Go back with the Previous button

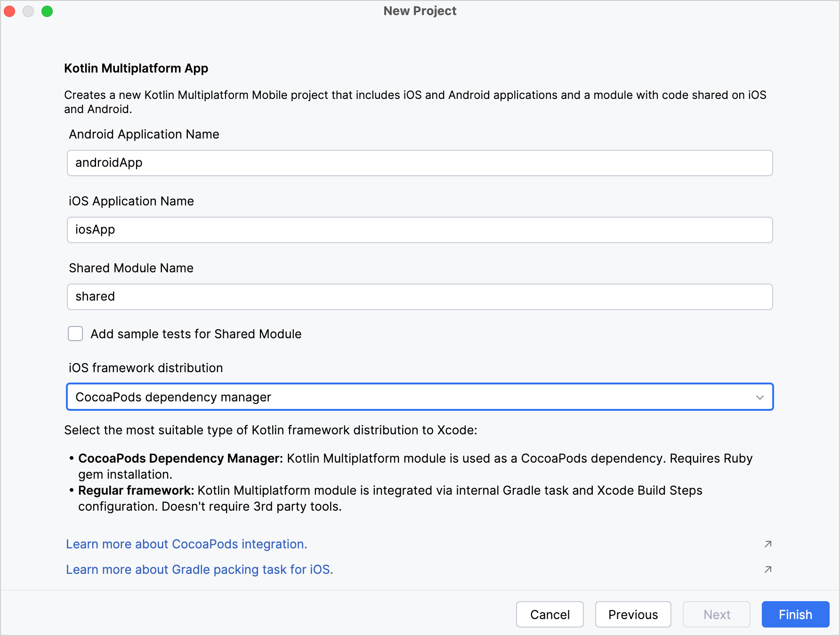pos(633,614)
